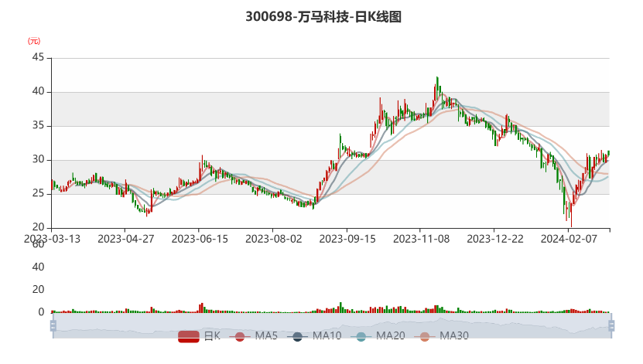Click the 2023-12-22 date axis label

(495, 239)
